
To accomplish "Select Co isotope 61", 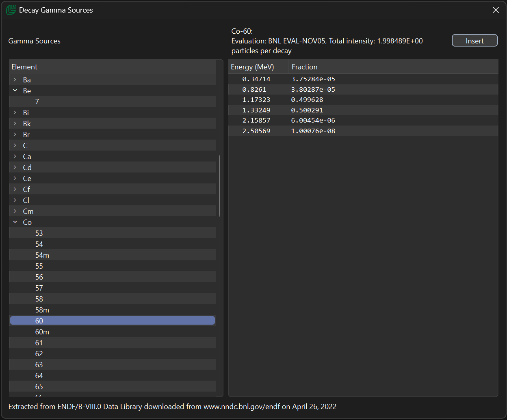I will pyautogui.click(x=113, y=342).
